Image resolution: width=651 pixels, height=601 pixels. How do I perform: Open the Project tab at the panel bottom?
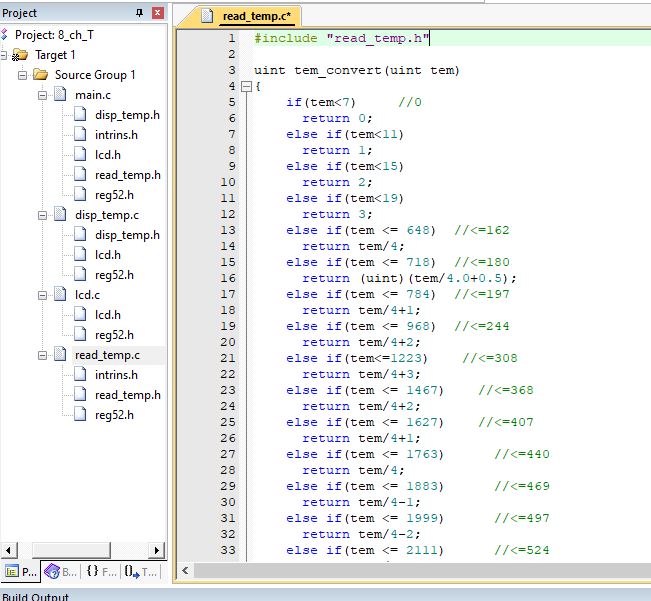click(20, 572)
